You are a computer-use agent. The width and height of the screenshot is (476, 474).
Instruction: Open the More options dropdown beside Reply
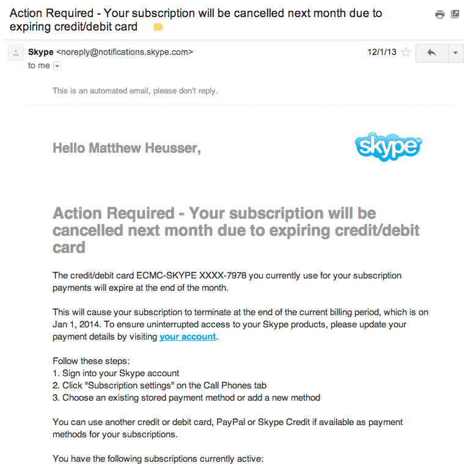455,53
